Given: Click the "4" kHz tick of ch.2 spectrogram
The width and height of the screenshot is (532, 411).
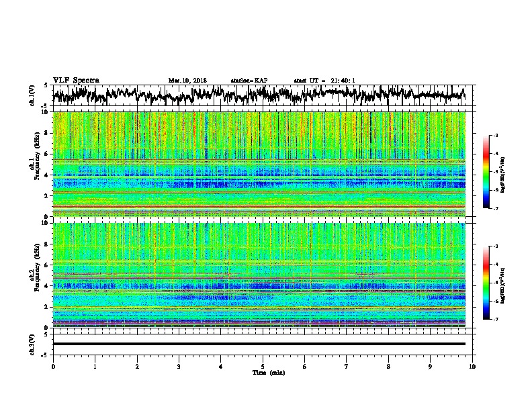Looking at the screenshot, I should 46,286.
